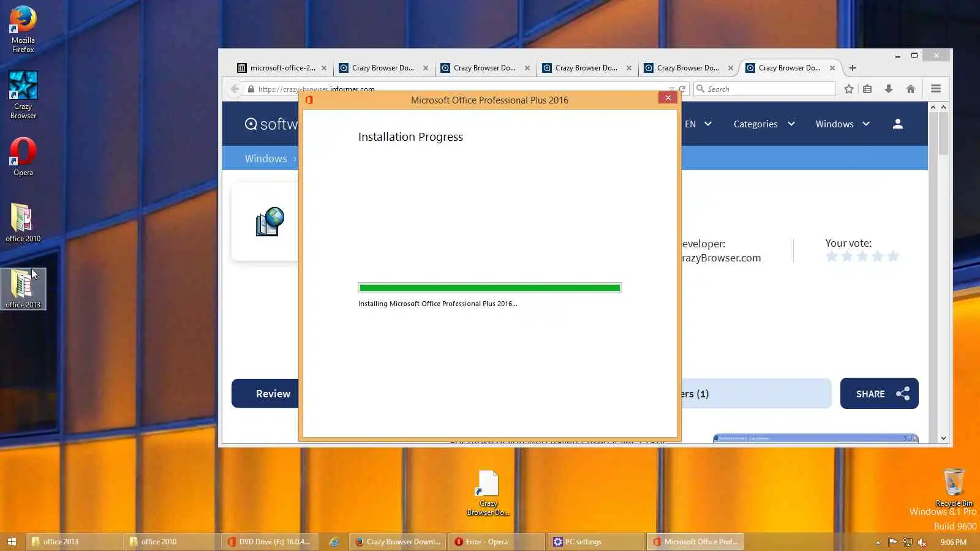
Task: Click the "Installation Progress" heading
Action: click(x=410, y=137)
